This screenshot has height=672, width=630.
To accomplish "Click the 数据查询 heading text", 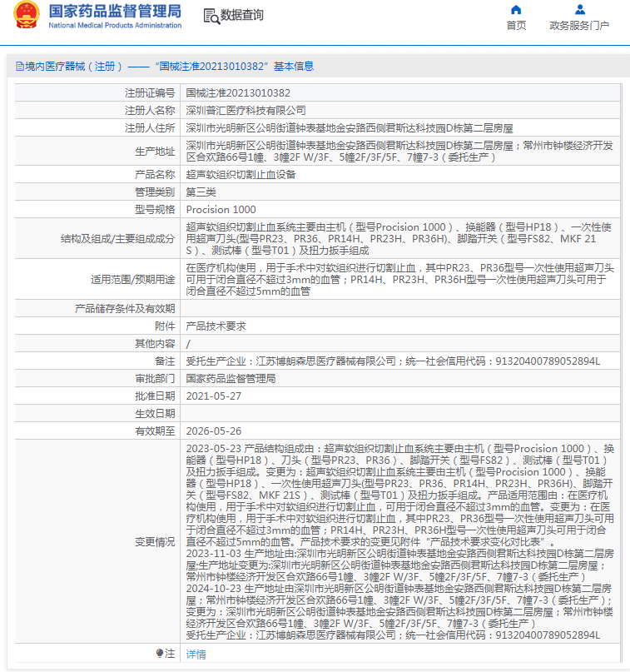I will point(242,16).
